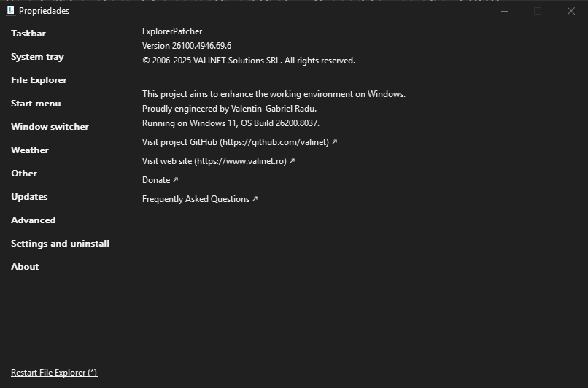
Task: Open the Visit web site link
Action: point(218,161)
